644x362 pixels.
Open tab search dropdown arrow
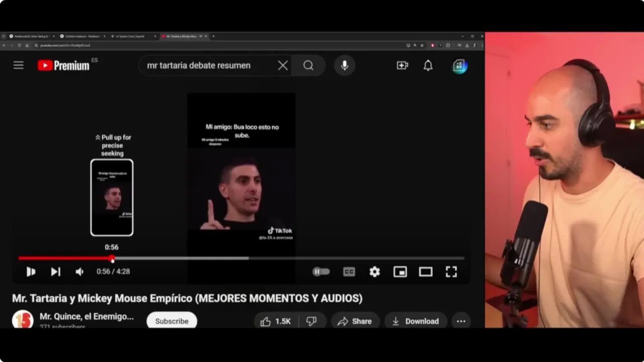pyautogui.click(x=4, y=36)
